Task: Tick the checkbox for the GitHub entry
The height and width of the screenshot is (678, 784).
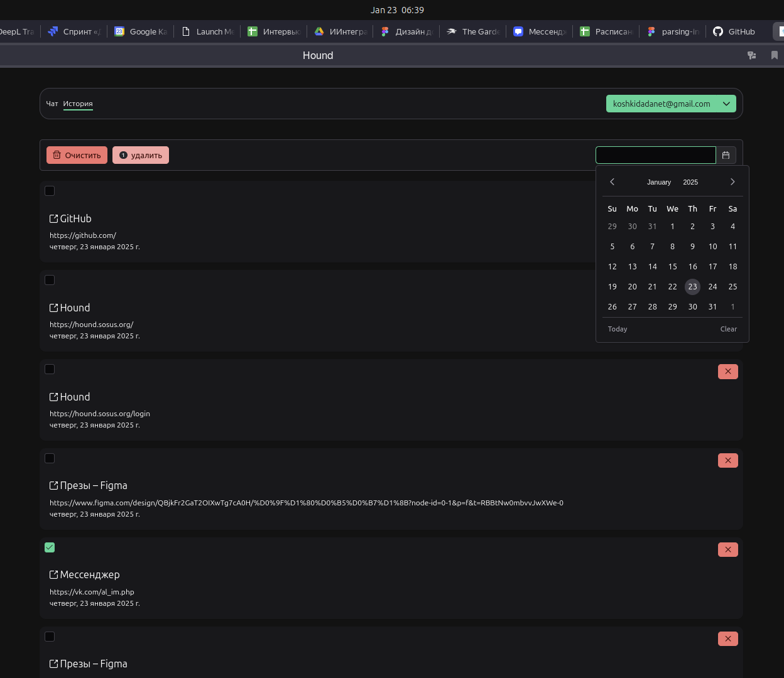Action: (50, 191)
